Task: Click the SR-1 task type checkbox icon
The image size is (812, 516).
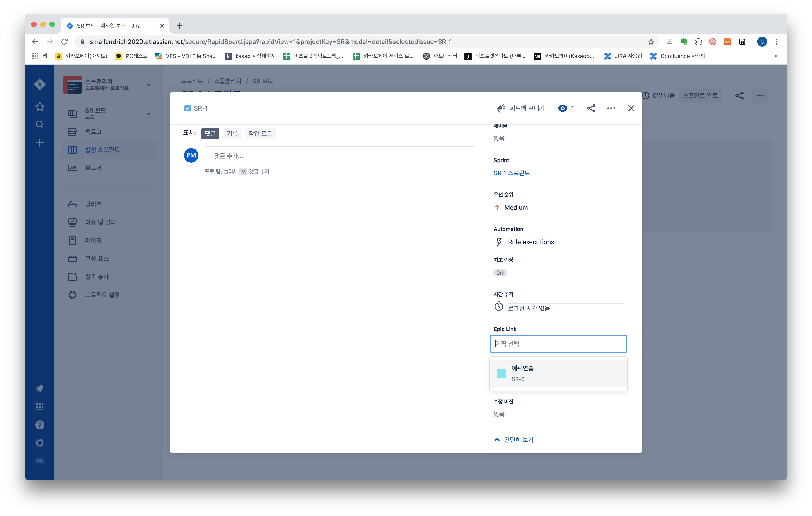Action: coord(188,108)
